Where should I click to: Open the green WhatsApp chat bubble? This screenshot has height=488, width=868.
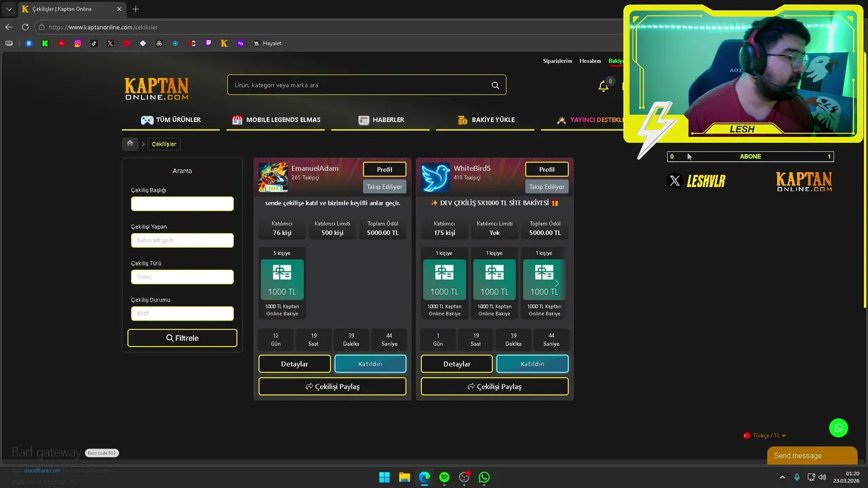pos(838,428)
